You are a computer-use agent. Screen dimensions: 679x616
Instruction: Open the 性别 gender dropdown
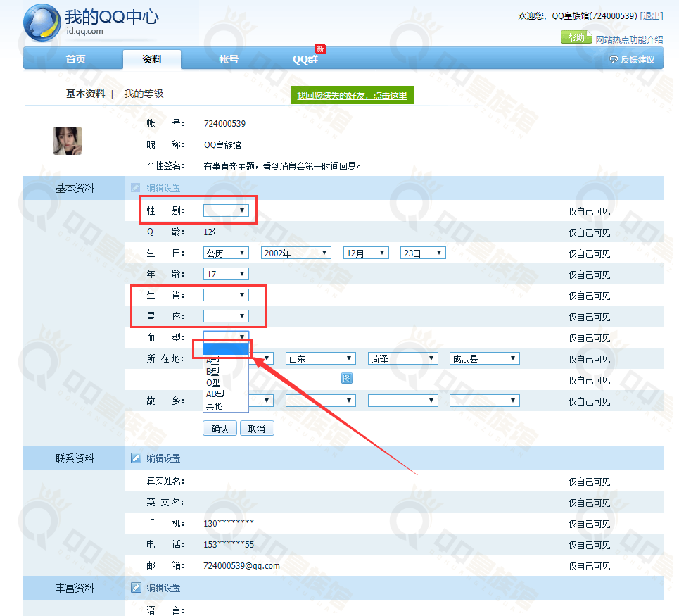226,210
